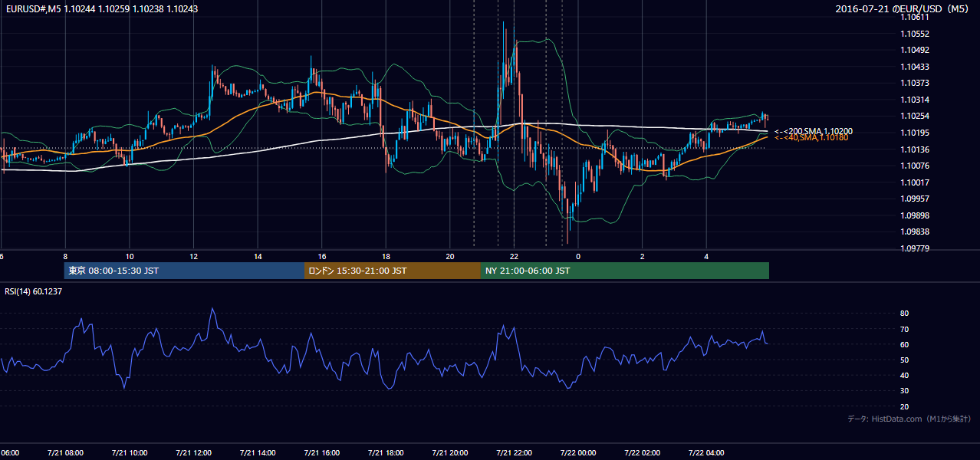The image size is (980, 460).
Task: Click the 7/21 10:00 bottom date label
Action: tap(130, 452)
